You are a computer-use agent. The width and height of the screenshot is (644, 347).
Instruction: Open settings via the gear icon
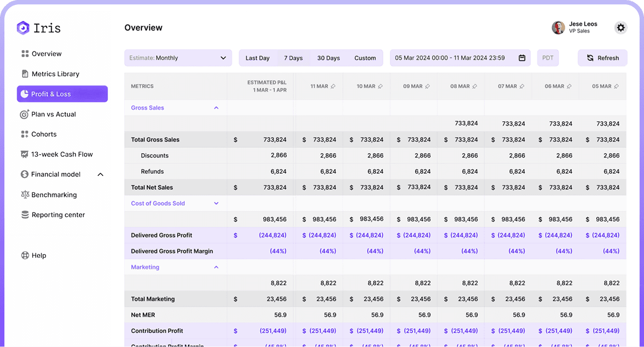[621, 28]
